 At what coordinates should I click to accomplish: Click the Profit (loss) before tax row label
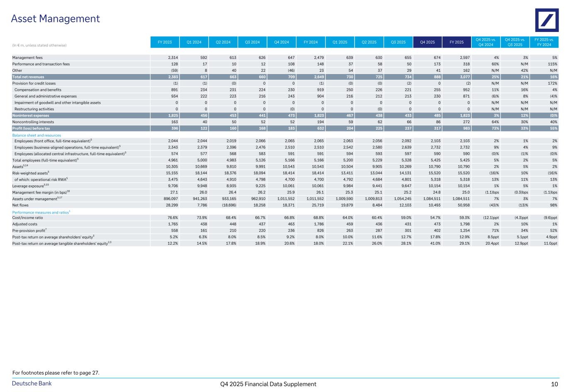[31, 129]
